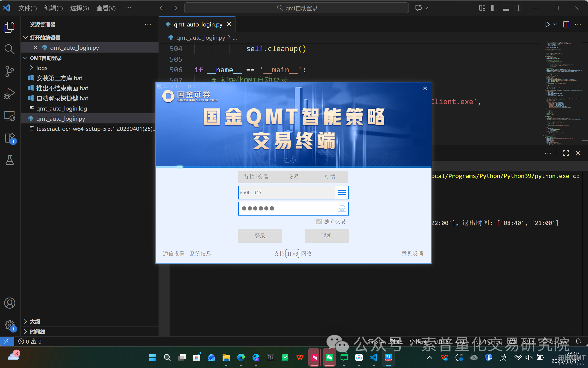Launch WeChat from the taskbar

329,357
